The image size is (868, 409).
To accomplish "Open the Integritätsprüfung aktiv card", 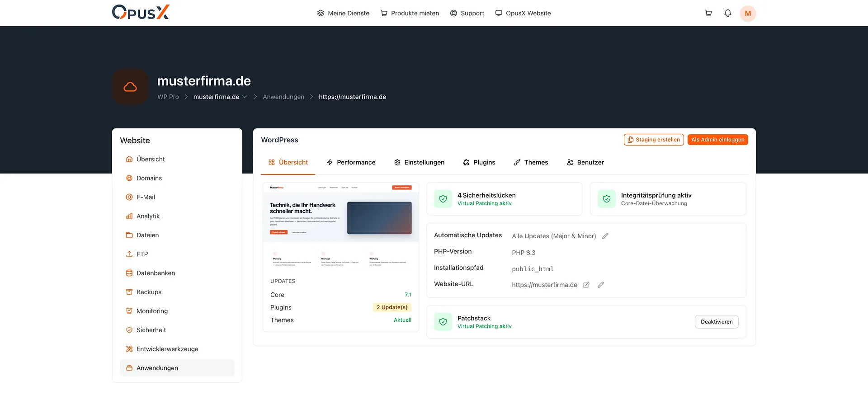I will point(668,199).
